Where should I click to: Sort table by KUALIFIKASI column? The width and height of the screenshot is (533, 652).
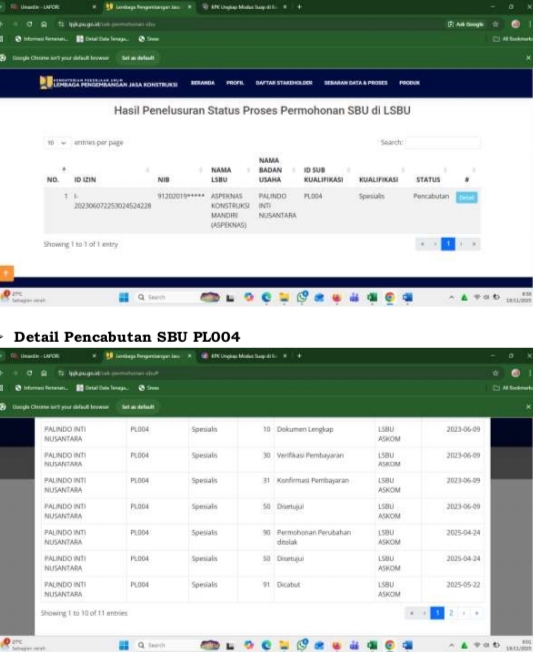coord(378,180)
